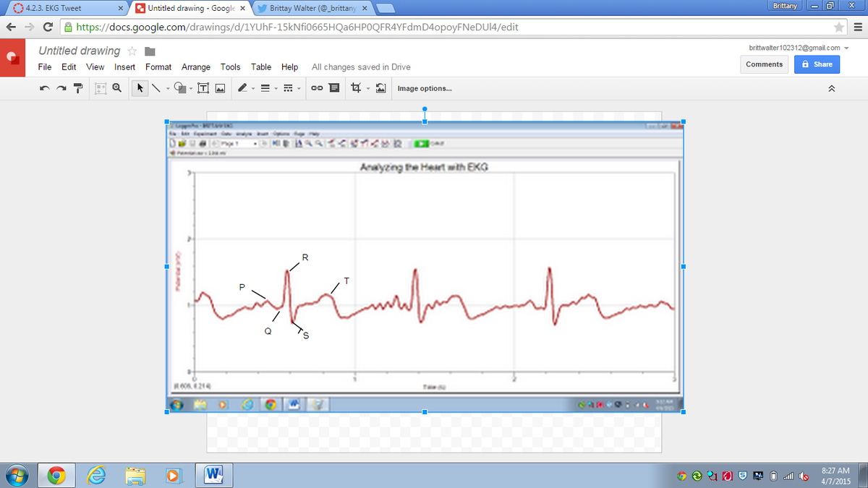This screenshot has width=868, height=488.
Task: Star the Untitled drawing document
Action: pos(132,51)
